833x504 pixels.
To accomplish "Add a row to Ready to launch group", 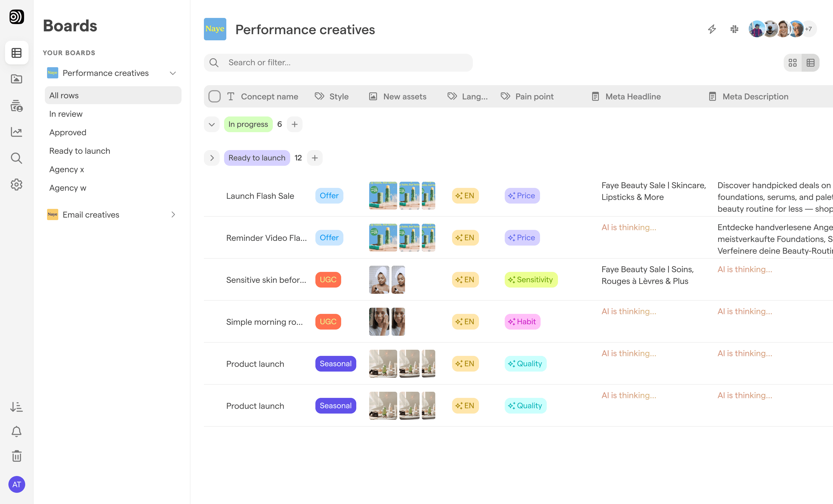I will coord(315,158).
